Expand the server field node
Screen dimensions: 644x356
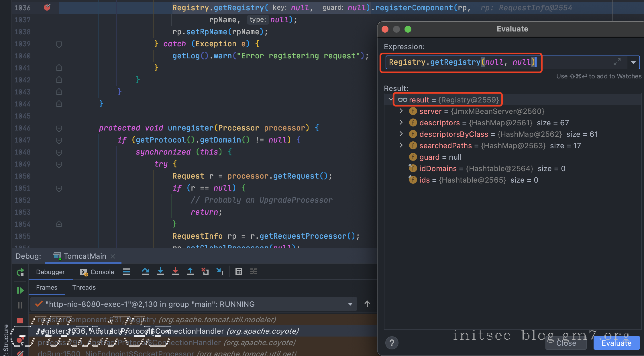[401, 111]
